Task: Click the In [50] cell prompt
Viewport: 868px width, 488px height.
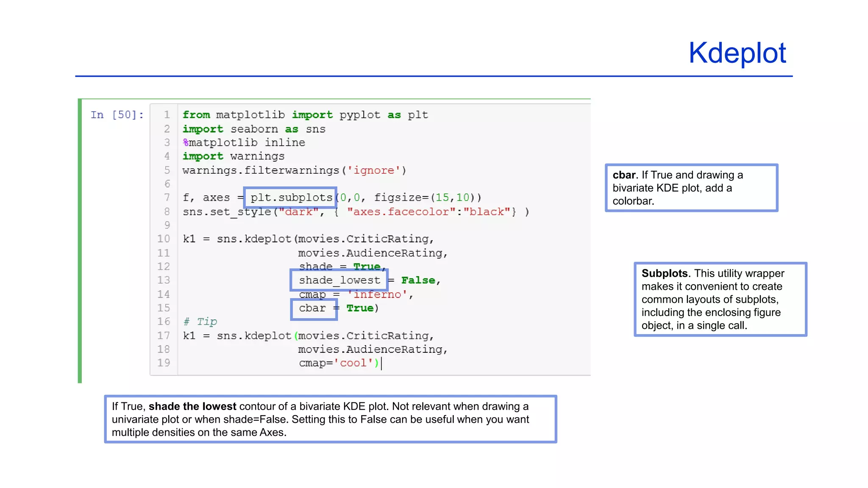Action: (117, 115)
